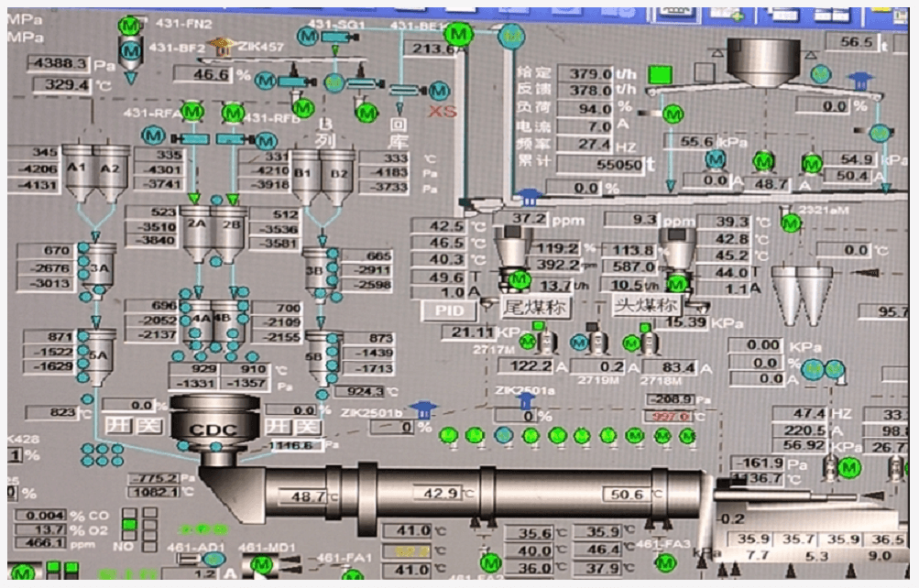Viewport: 919px width, 588px height.
Task: Select the CDC calciner vessel
Action: [x=213, y=424]
